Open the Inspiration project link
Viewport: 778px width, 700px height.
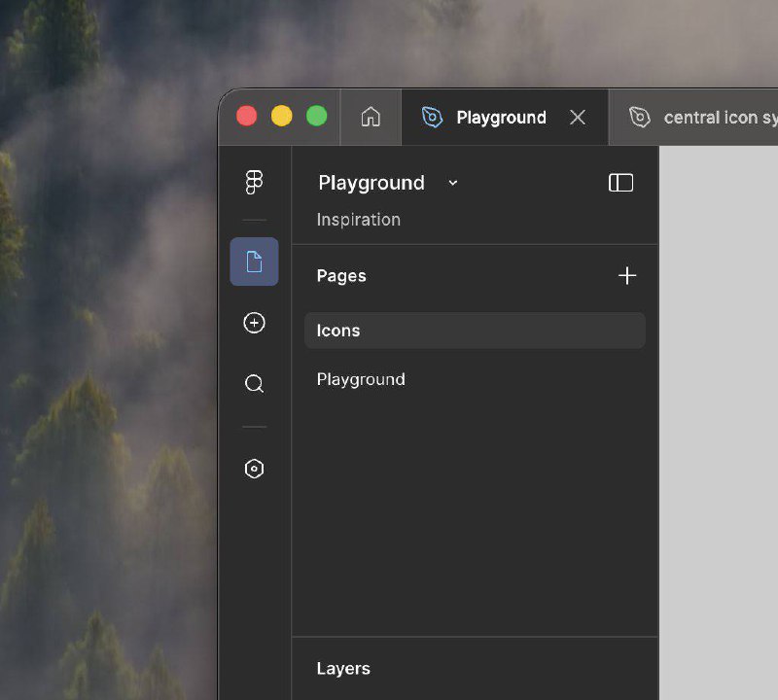[358, 220]
